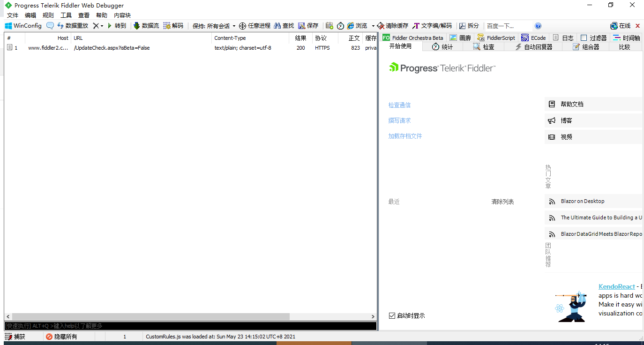Toggle the 解码 decode button
The width and height of the screenshot is (644, 345).
coord(173,26)
